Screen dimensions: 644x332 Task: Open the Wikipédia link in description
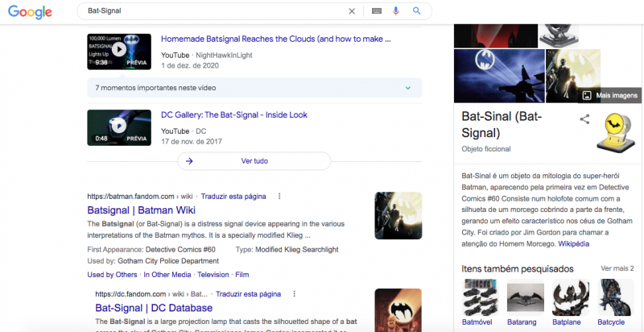pyautogui.click(x=573, y=243)
